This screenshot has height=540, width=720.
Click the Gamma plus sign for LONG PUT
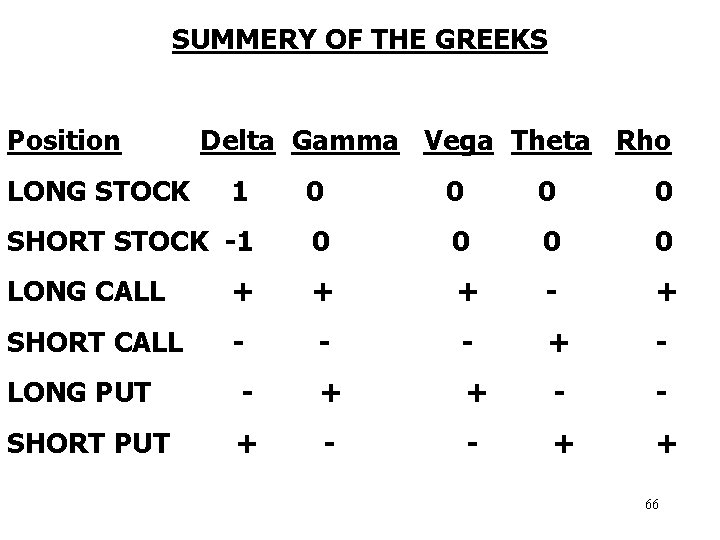click(x=329, y=393)
